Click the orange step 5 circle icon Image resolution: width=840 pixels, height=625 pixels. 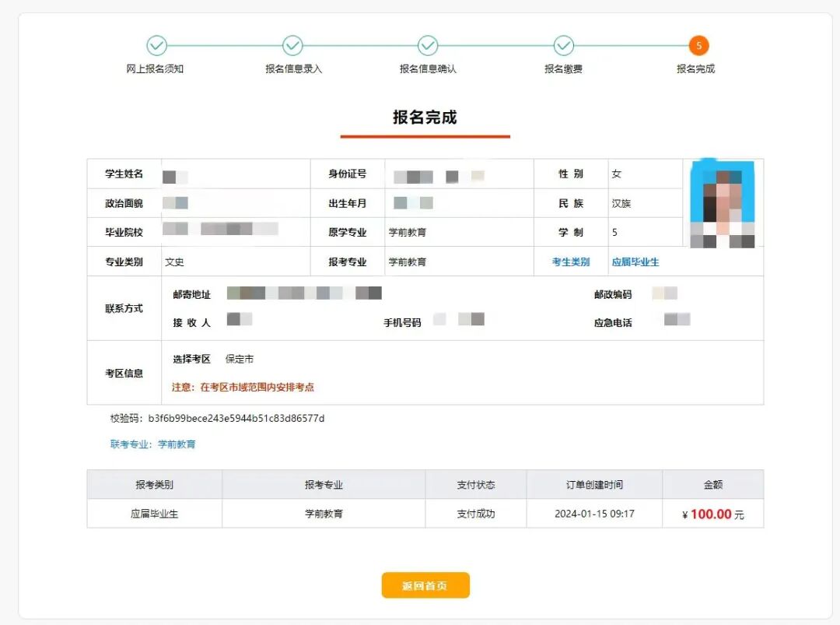click(x=698, y=47)
